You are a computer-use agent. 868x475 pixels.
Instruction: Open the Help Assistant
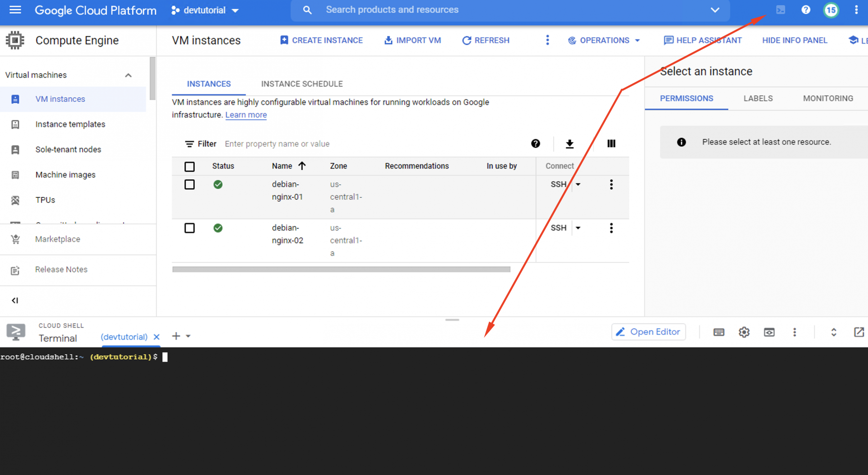tap(703, 40)
